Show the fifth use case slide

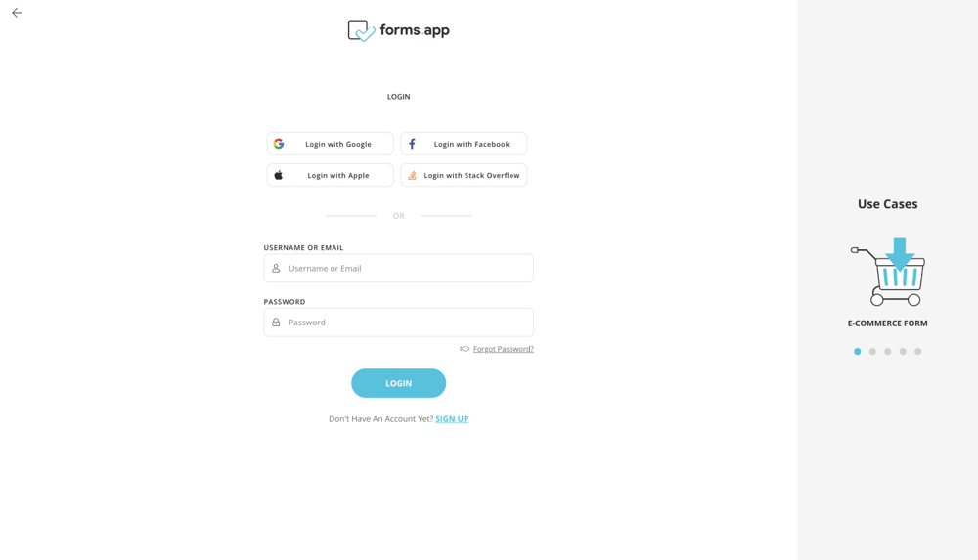click(x=917, y=352)
